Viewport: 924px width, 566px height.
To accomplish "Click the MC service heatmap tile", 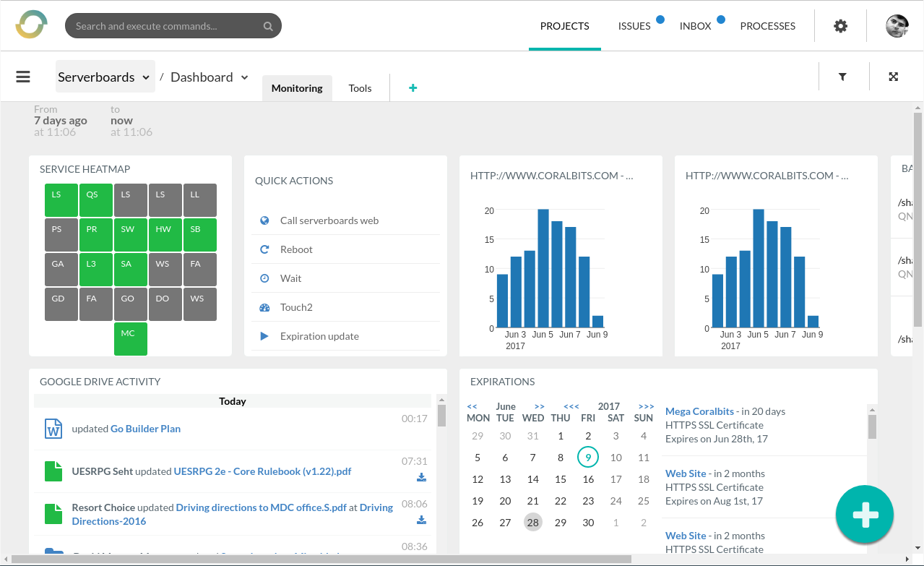I will click(x=131, y=339).
